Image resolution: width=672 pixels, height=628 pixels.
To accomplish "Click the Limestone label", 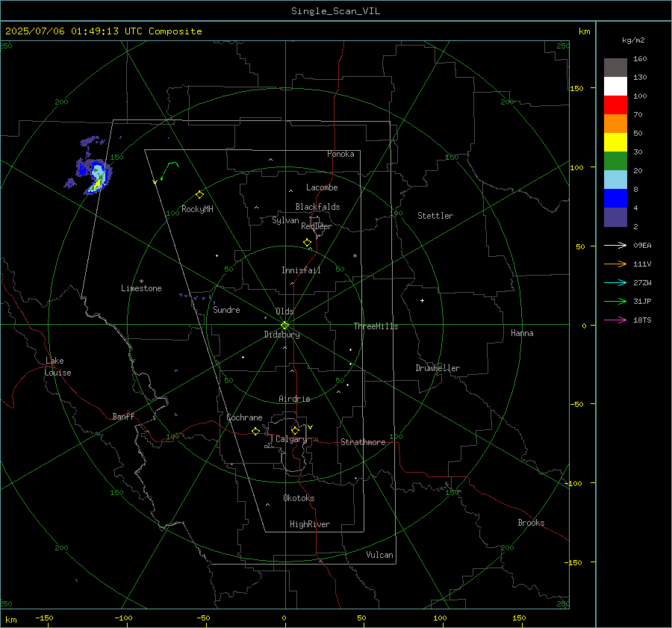I will click(x=141, y=288).
